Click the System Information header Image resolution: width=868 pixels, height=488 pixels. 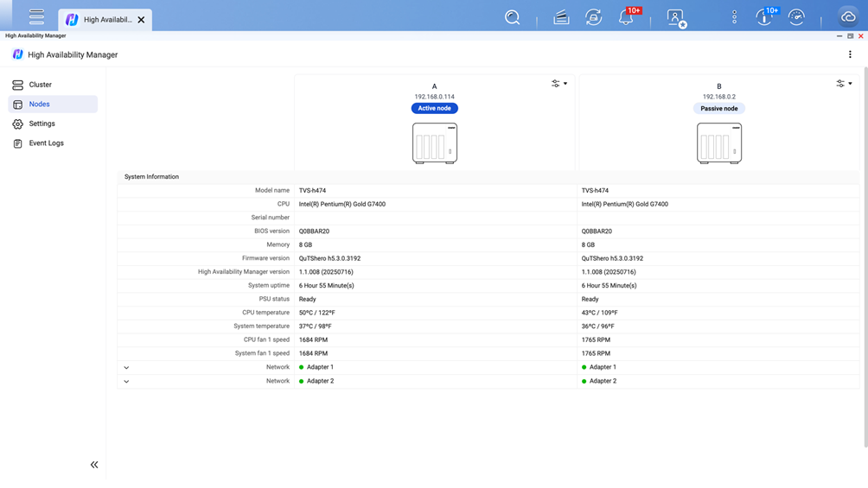click(x=151, y=177)
